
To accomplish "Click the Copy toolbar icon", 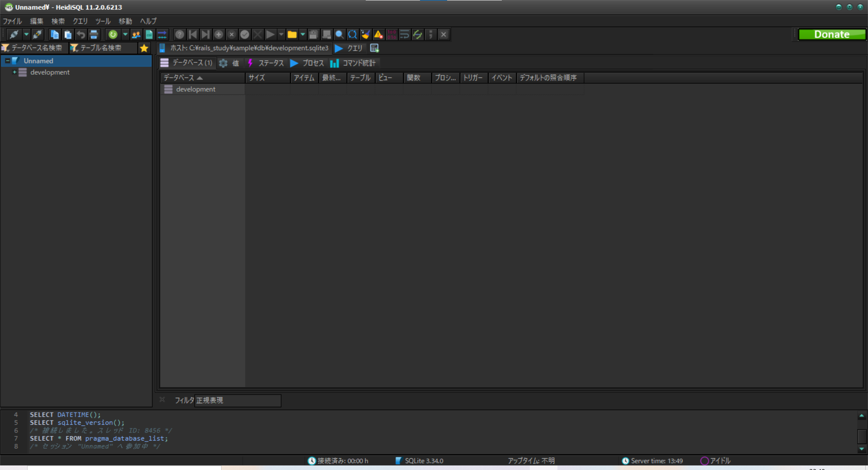I will pos(54,34).
